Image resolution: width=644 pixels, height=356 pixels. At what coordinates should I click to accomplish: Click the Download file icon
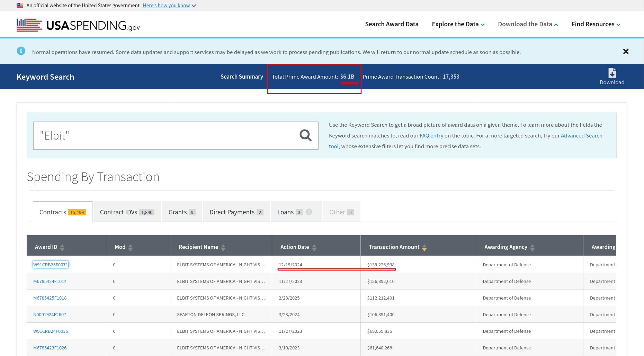pos(612,73)
